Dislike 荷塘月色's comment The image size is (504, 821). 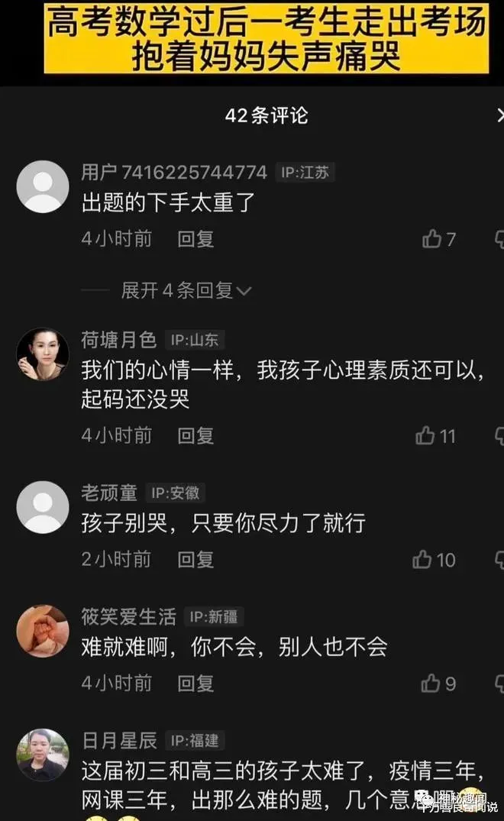pyautogui.click(x=499, y=435)
